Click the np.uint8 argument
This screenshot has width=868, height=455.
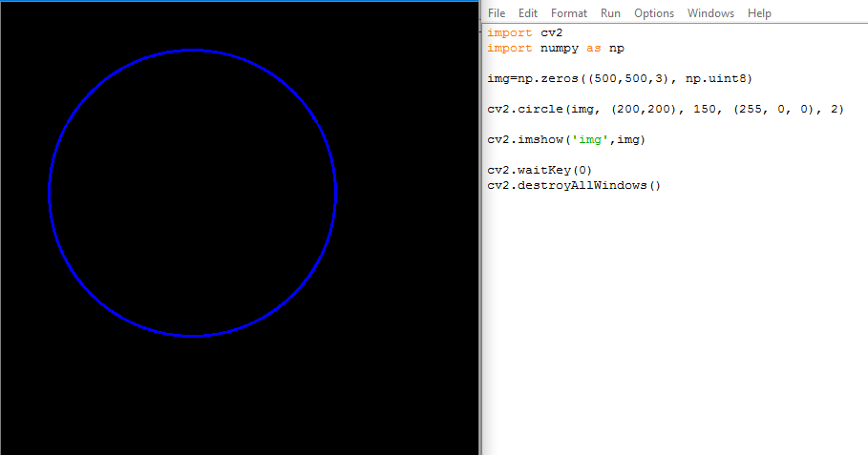point(715,78)
